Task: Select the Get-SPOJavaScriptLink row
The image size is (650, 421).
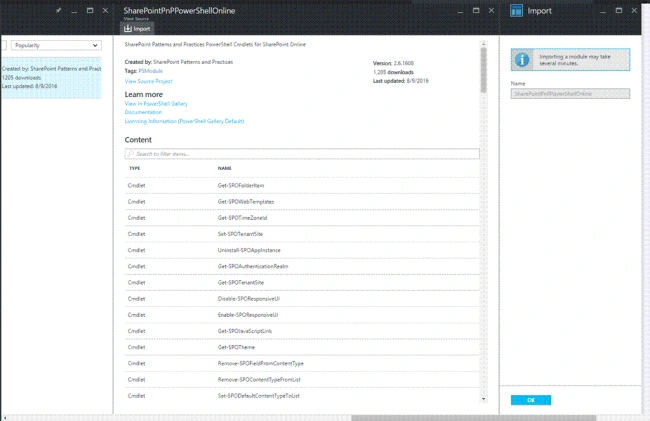Action: tap(302, 331)
